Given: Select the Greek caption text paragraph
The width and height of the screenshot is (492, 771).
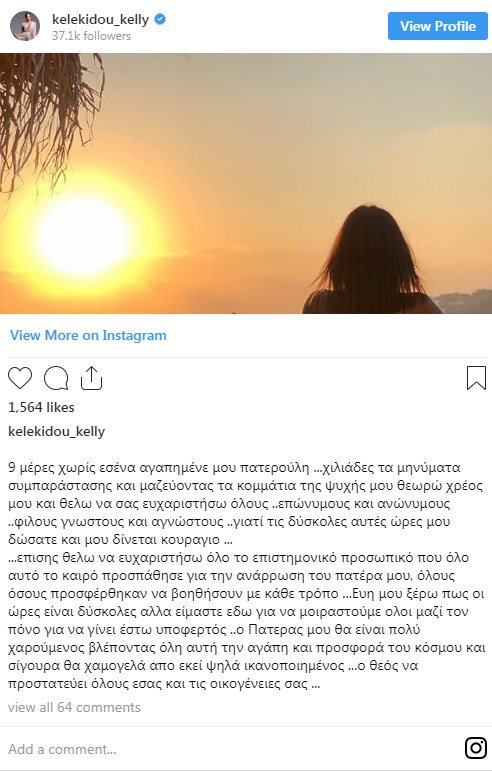Looking at the screenshot, I should (246, 575).
